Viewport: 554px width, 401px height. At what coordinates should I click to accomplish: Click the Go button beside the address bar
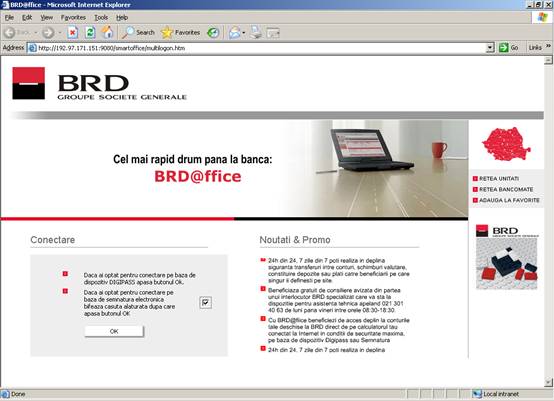point(508,47)
